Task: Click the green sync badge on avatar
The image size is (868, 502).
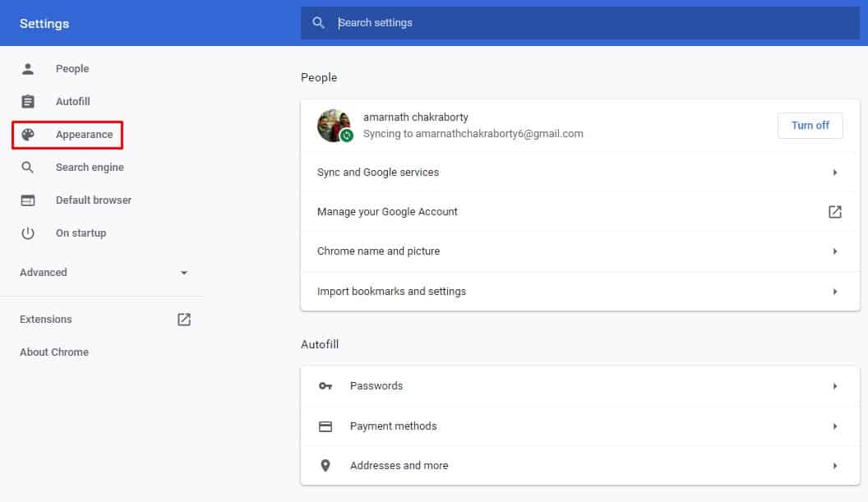Action: point(347,135)
